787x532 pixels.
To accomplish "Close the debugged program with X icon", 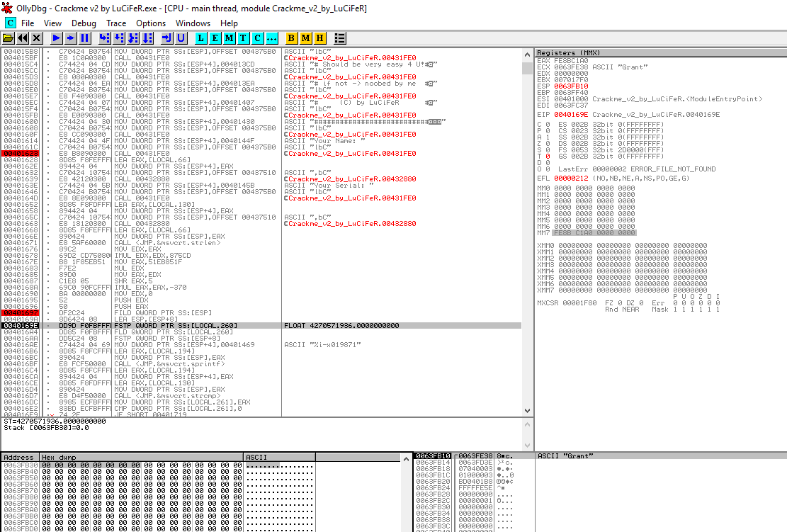I will [37, 38].
